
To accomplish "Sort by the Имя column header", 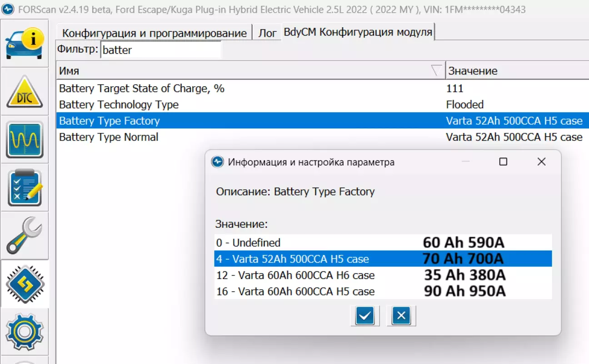I will (x=245, y=71).
